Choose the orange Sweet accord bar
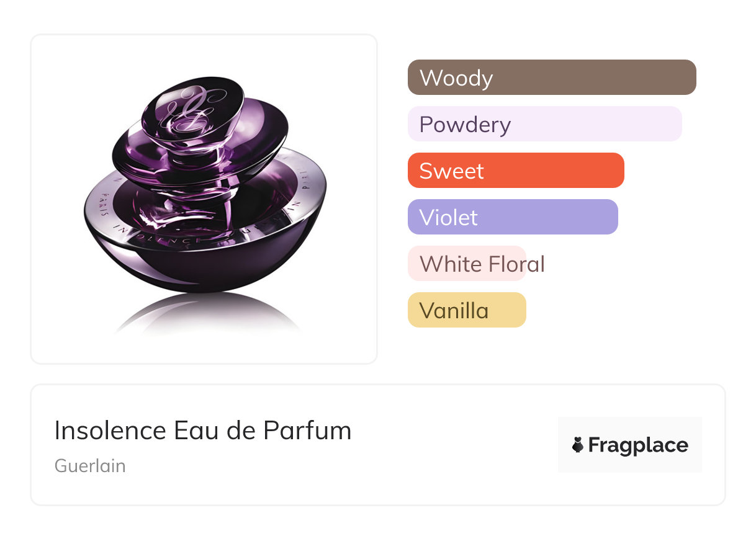 pos(515,171)
